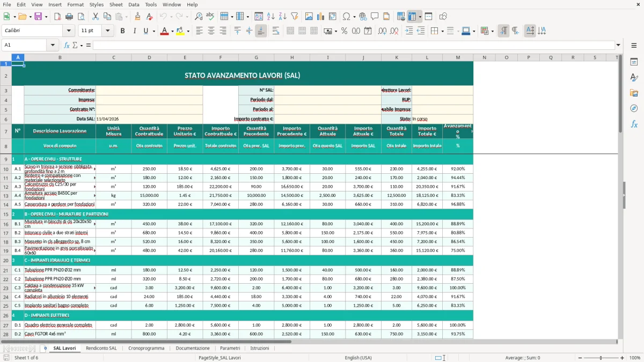644x362 pixels.
Task: Switch to the Parametri sheet tab
Action: (x=230, y=348)
